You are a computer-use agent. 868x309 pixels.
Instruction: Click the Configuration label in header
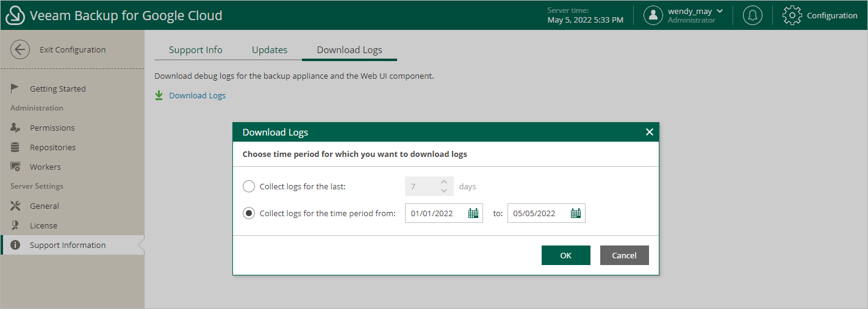(x=832, y=16)
